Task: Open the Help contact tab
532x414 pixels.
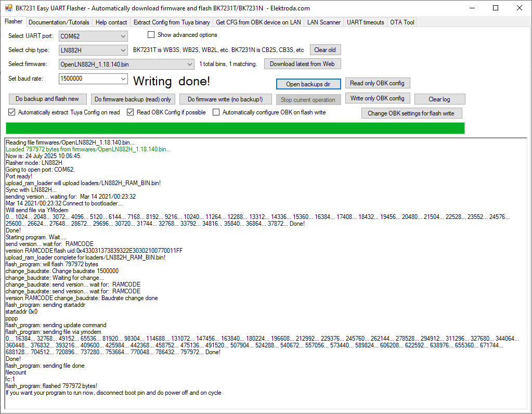Action: tap(111, 22)
